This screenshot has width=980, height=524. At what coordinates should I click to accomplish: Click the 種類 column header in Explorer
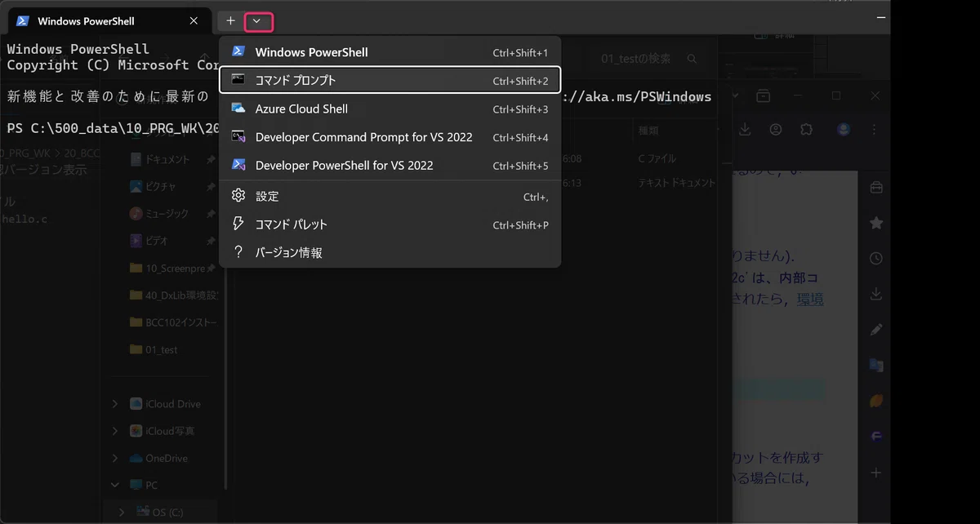[x=648, y=131]
